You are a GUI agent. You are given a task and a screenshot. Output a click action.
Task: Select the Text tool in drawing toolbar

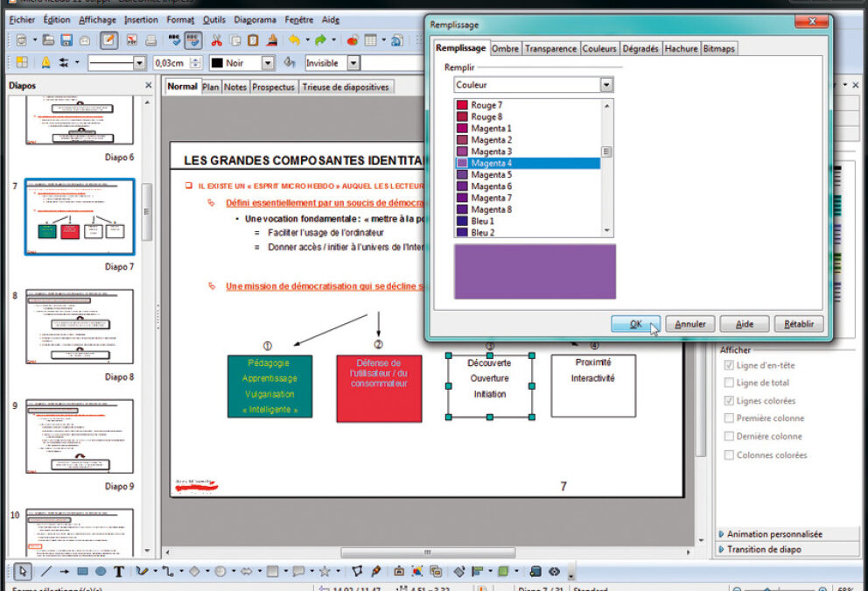tap(119, 572)
